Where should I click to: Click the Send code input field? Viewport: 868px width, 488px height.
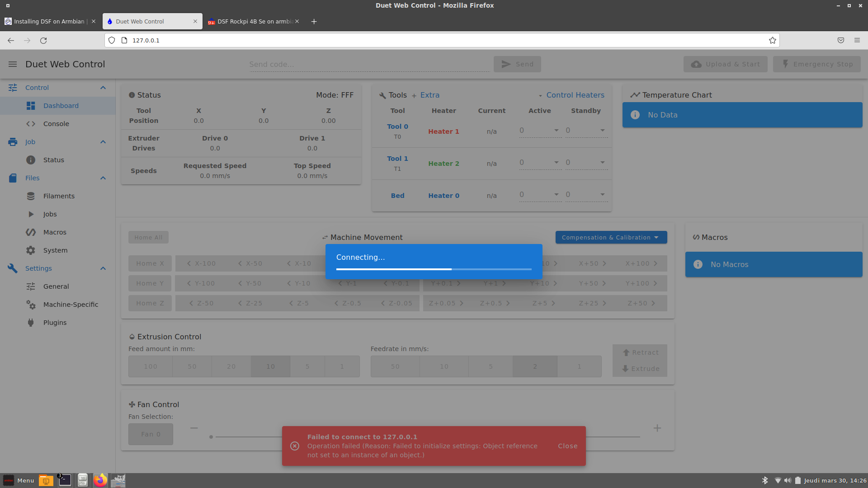coord(369,64)
